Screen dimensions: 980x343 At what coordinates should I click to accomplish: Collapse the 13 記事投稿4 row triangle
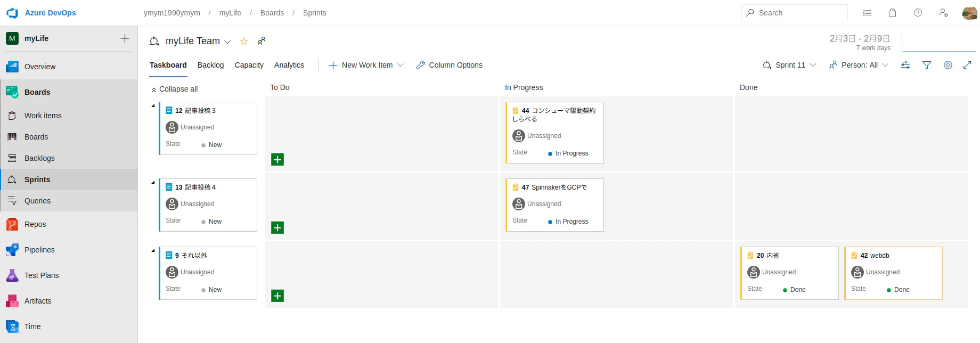click(153, 182)
